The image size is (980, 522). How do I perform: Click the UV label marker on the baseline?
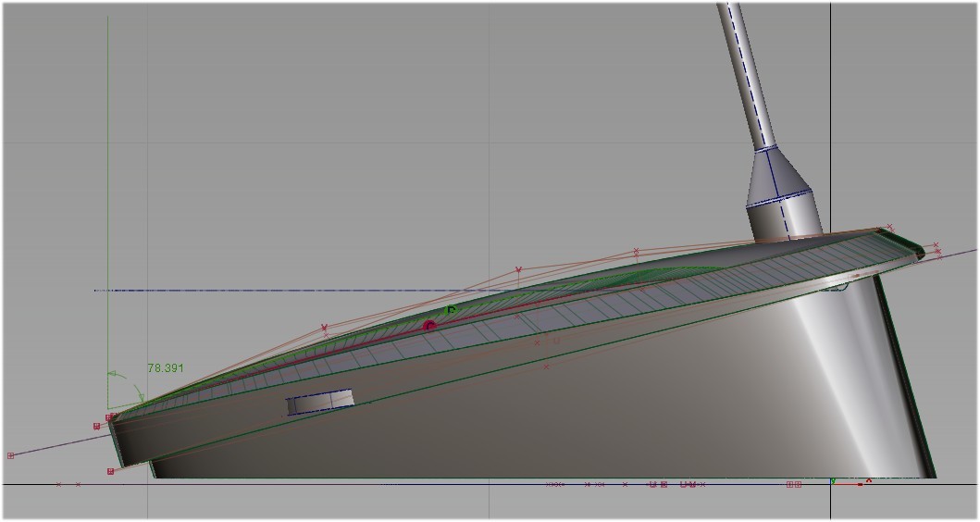click(689, 484)
